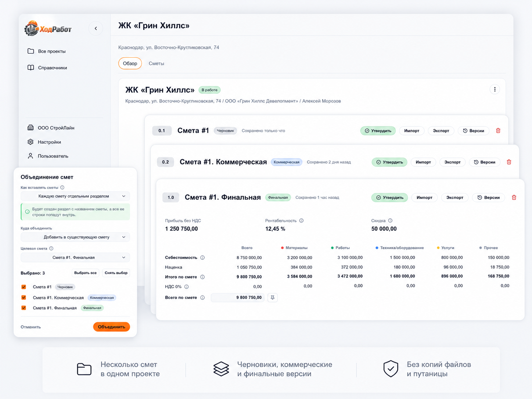Switch to the Сметы tab

coord(157,64)
